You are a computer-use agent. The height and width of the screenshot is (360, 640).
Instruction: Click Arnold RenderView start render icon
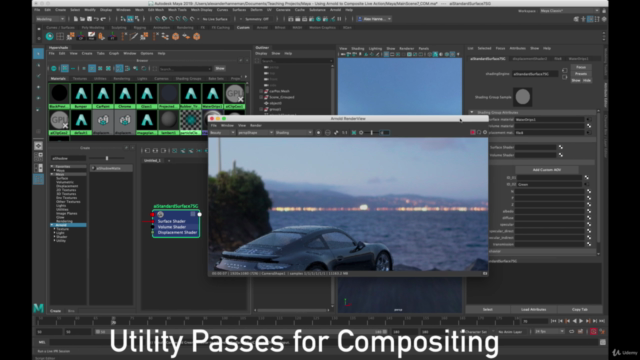pos(318,133)
